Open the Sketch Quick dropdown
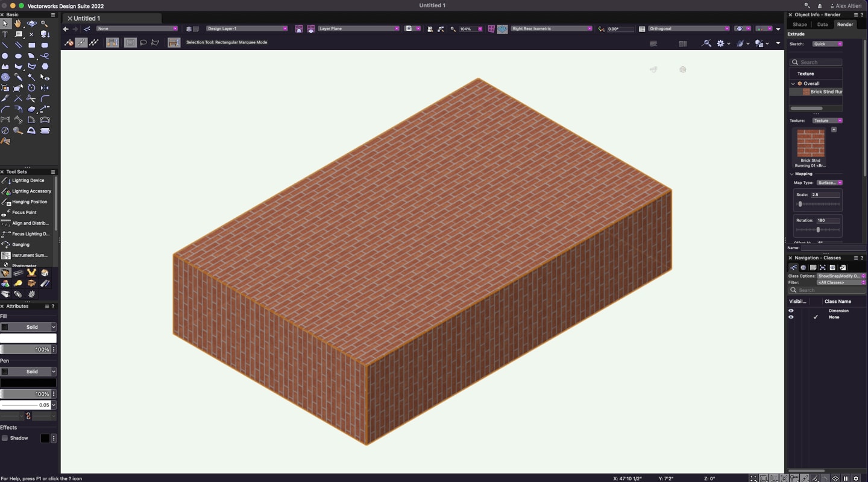The width and height of the screenshot is (868, 482). click(827, 44)
